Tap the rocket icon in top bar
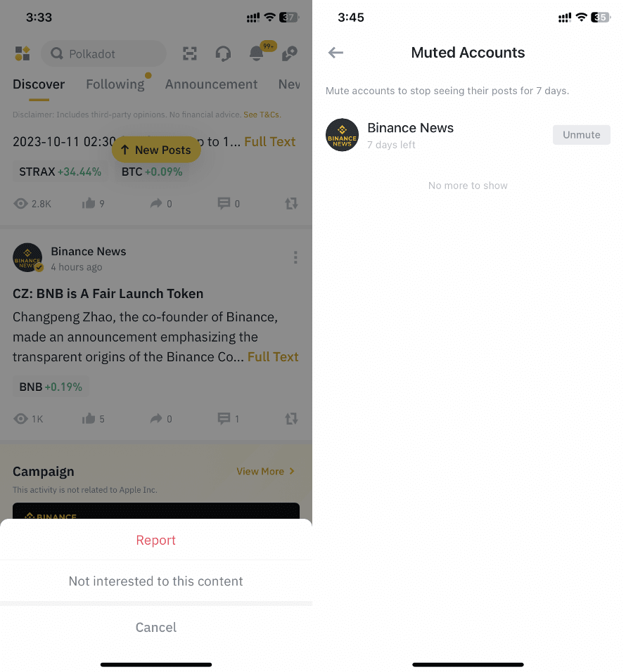The width and height of the screenshot is (626, 672). tap(290, 53)
